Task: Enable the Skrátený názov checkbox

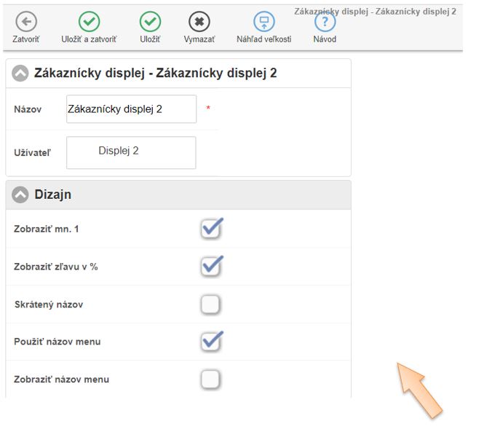Action: (210, 304)
